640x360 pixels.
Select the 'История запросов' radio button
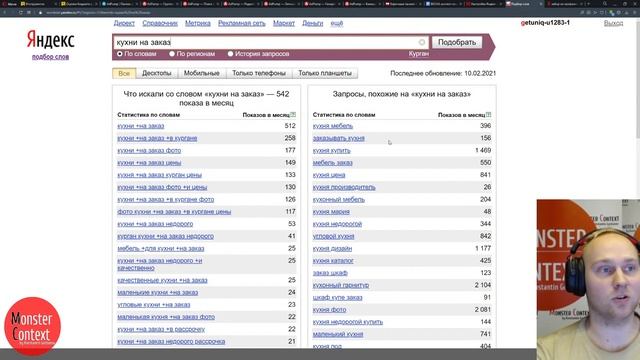(230, 54)
